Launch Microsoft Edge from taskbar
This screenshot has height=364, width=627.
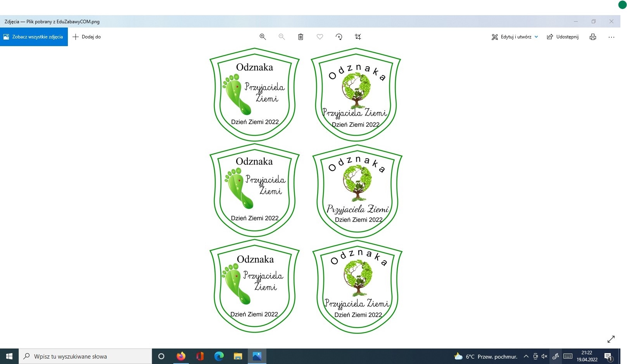[219, 356]
